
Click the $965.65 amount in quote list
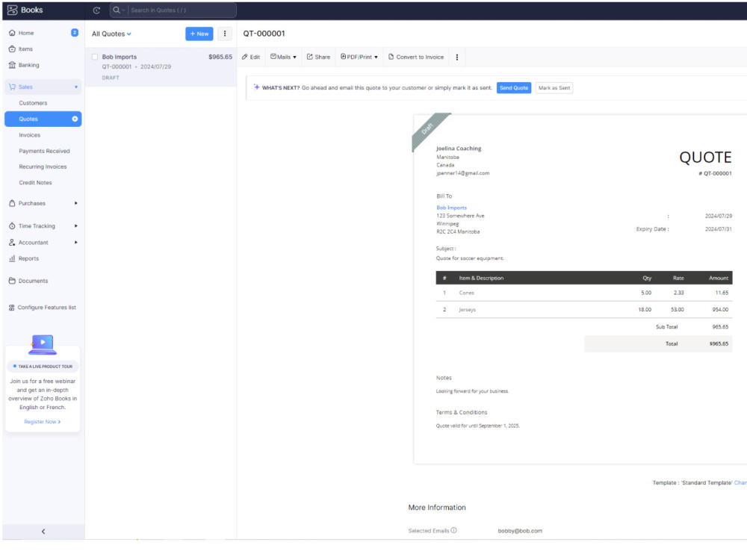tap(220, 57)
